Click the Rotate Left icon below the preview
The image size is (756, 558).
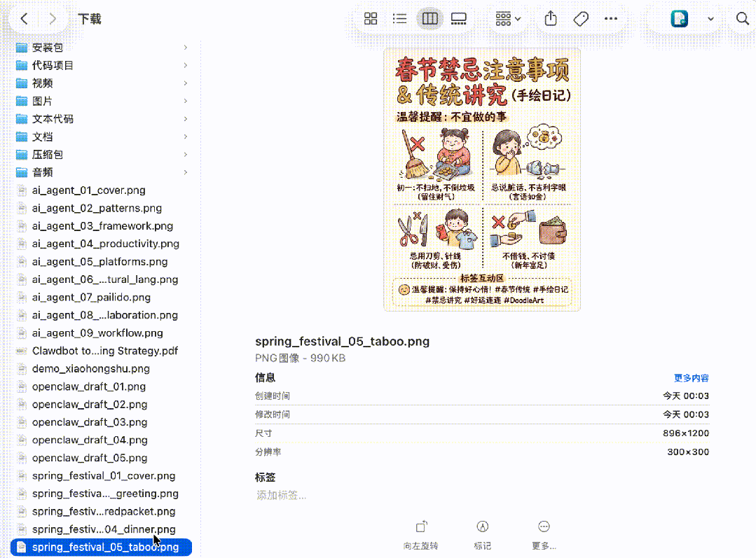(x=420, y=526)
